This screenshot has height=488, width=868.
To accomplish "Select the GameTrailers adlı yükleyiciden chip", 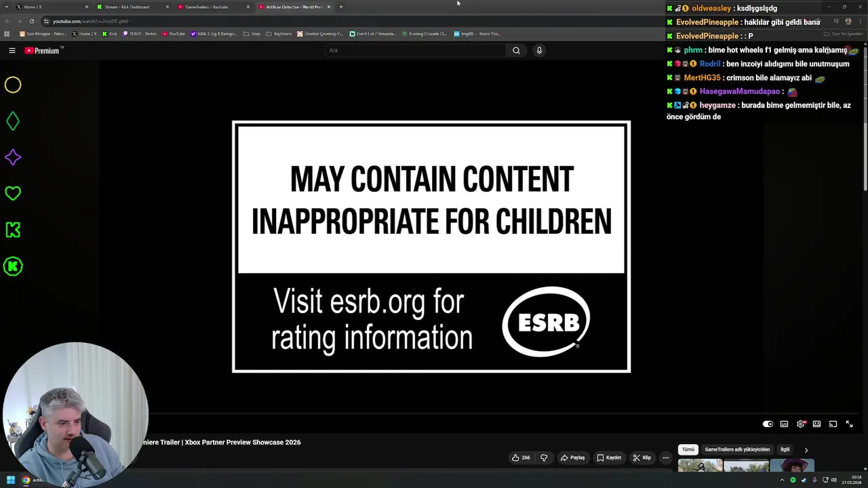I will pos(737,449).
